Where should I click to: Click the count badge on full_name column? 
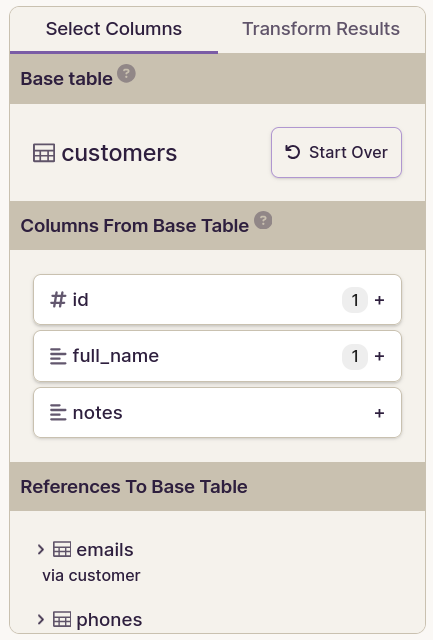tap(355, 356)
